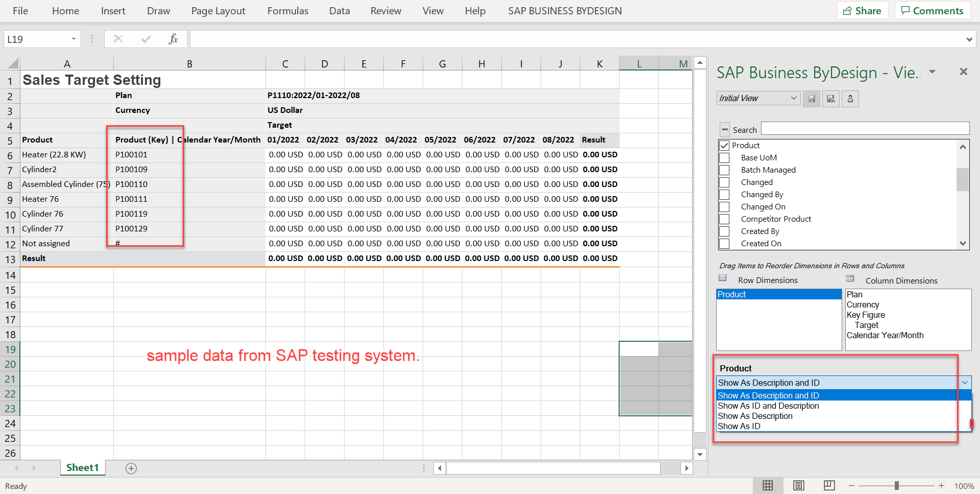980x494 pixels.
Task: Click the SAP pane Search input field
Action: coord(865,128)
